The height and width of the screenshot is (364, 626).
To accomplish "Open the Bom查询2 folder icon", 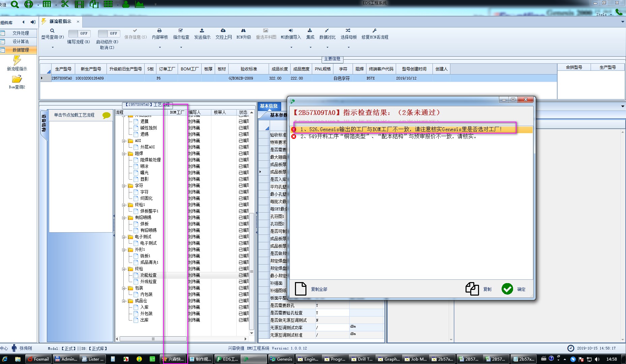I will coord(17,79).
